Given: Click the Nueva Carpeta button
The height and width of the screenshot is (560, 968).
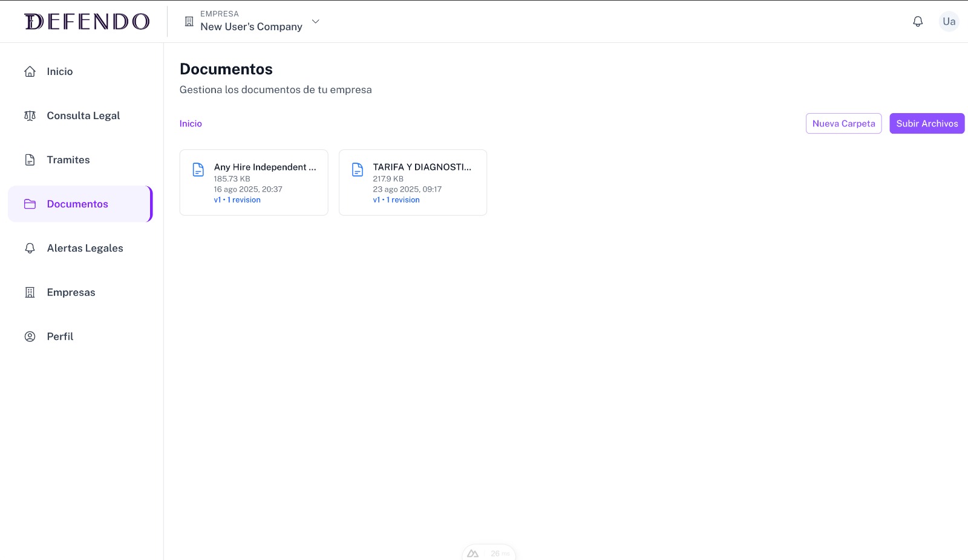Looking at the screenshot, I should pyautogui.click(x=843, y=123).
